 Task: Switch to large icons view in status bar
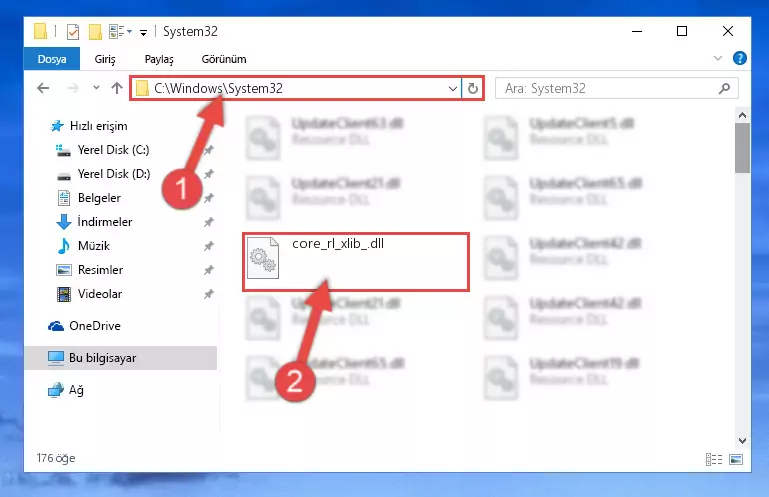click(736, 460)
